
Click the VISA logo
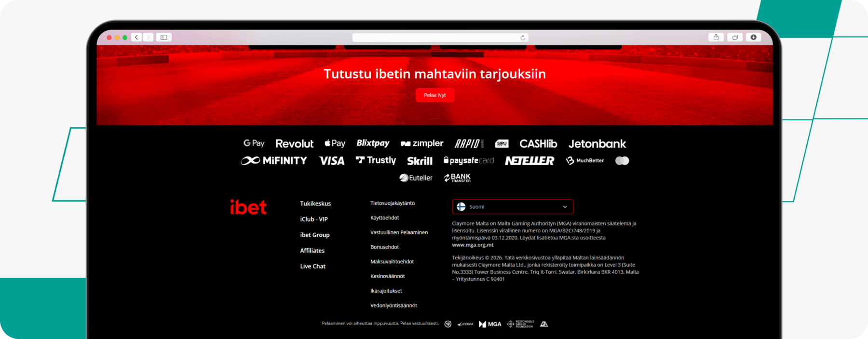tap(332, 161)
